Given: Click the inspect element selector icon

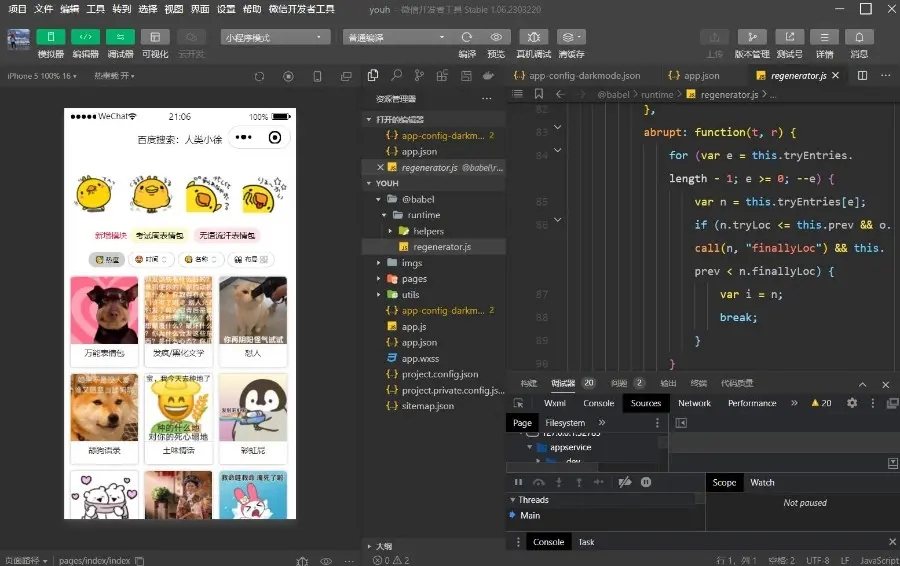Looking at the screenshot, I should click(518, 403).
